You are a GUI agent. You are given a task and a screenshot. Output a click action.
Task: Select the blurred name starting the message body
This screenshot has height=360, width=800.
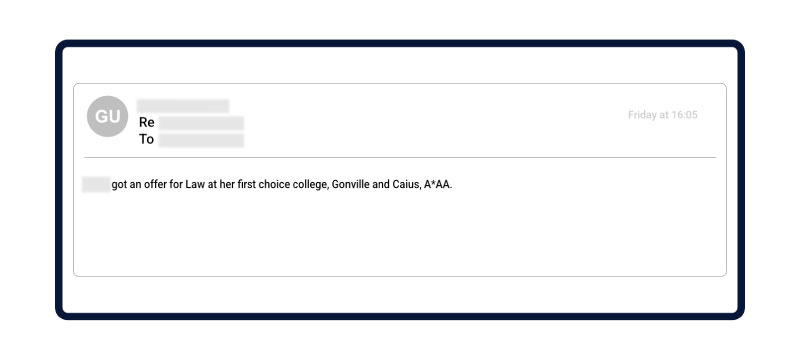pos(96,184)
